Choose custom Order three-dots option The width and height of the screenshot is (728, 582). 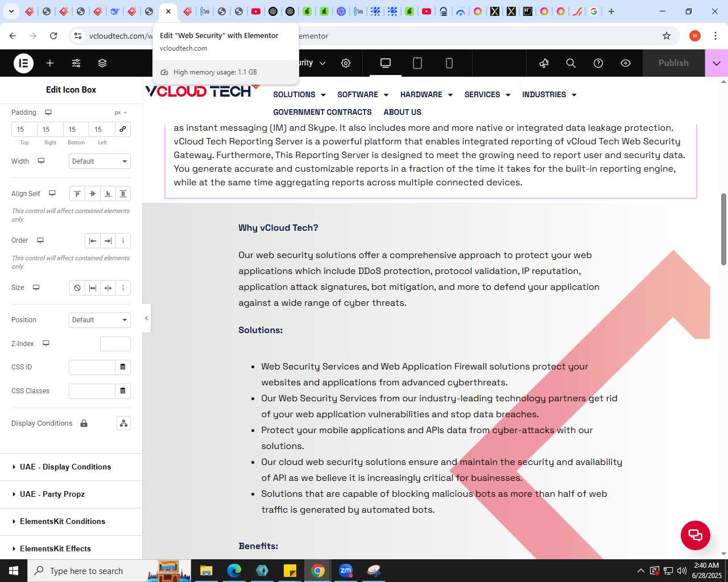pos(123,241)
